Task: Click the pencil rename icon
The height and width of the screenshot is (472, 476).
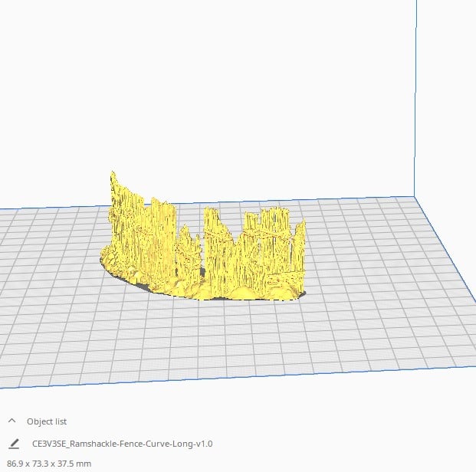Action: pyautogui.click(x=14, y=444)
